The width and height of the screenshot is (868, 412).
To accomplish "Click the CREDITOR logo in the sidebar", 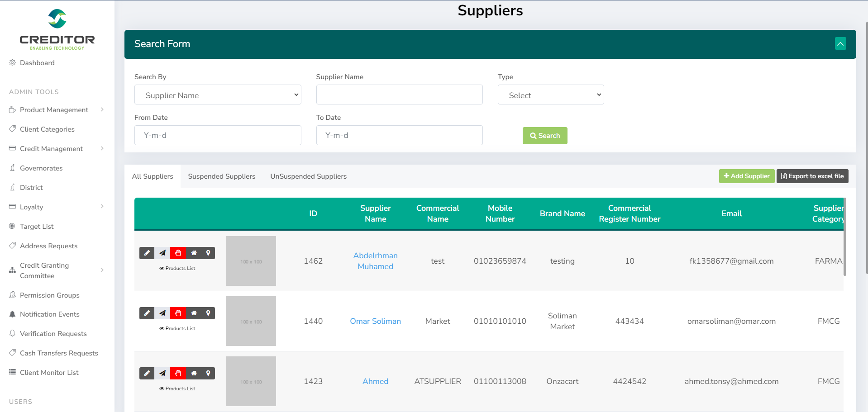I will tap(57, 30).
